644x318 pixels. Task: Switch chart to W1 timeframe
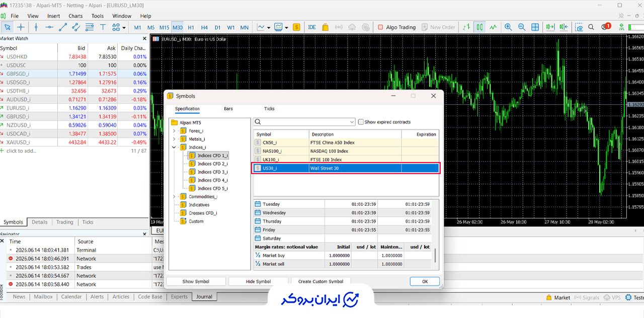point(230,27)
